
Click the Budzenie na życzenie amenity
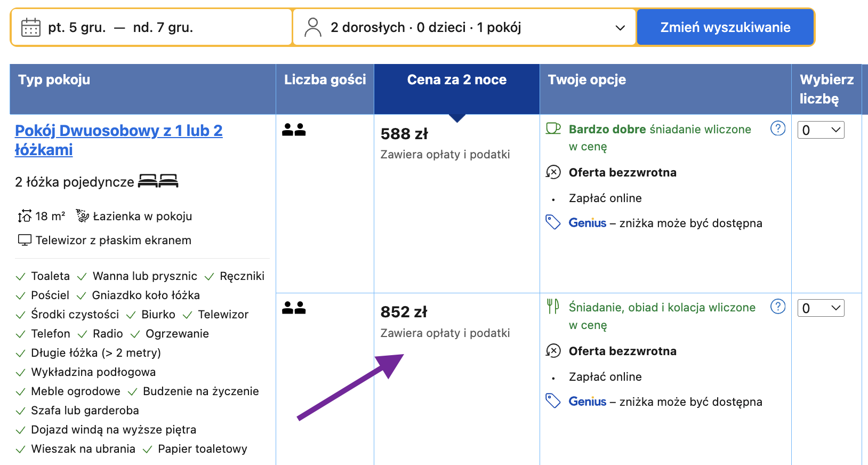201,391
